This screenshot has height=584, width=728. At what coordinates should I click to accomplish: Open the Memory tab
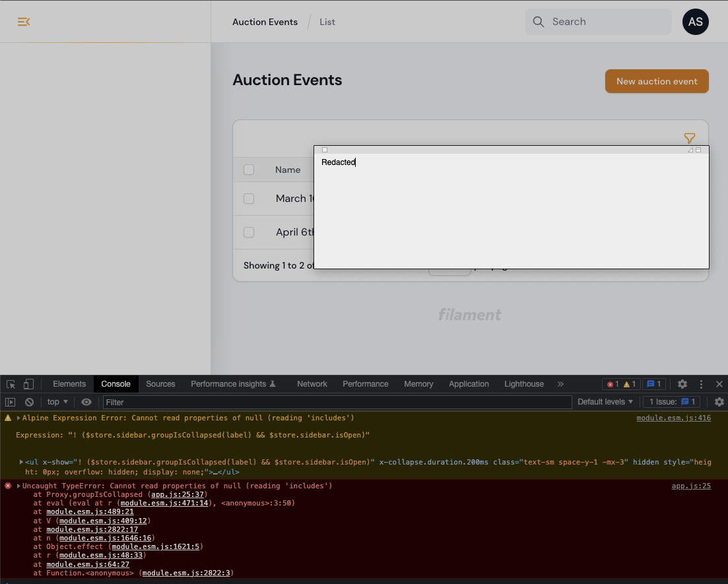click(x=418, y=384)
